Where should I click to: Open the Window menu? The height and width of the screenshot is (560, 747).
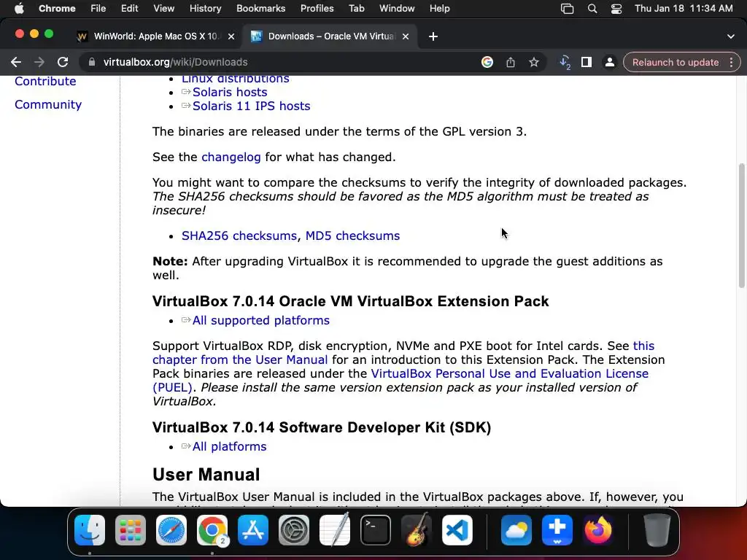397,9
